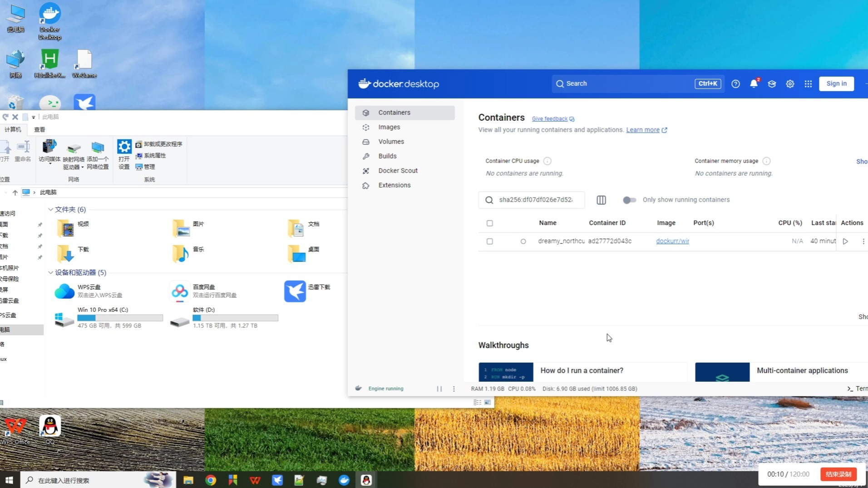Click the container filter search field
The image size is (868, 488).
coord(531,200)
